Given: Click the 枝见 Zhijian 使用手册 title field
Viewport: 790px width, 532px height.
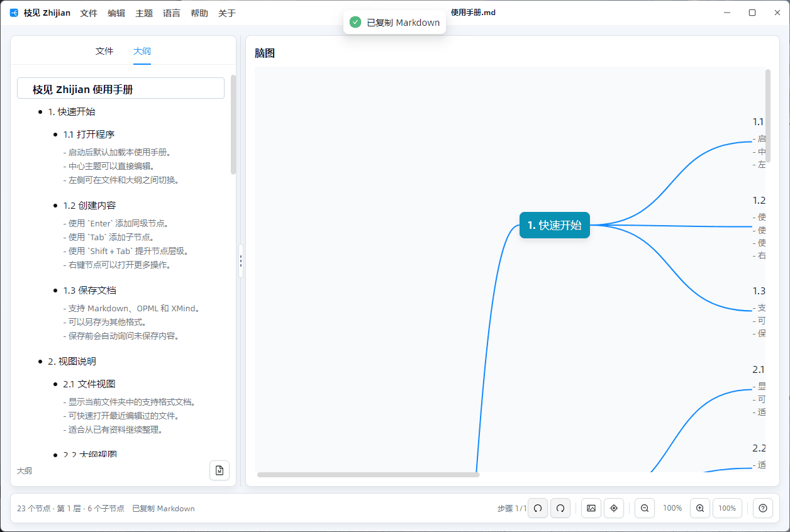Looking at the screenshot, I should pyautogui.click(x=121, y=88).
